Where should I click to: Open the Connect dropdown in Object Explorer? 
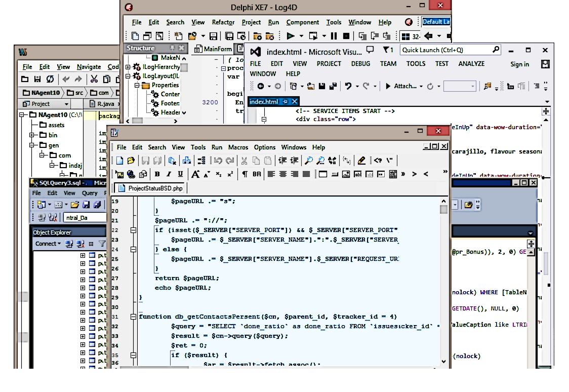click(x=48, y=244)
